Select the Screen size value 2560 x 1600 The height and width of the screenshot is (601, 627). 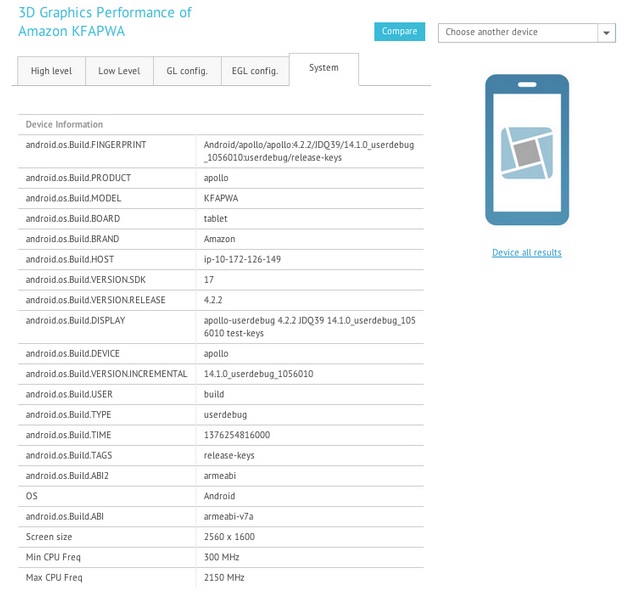[x=229, y=537]
